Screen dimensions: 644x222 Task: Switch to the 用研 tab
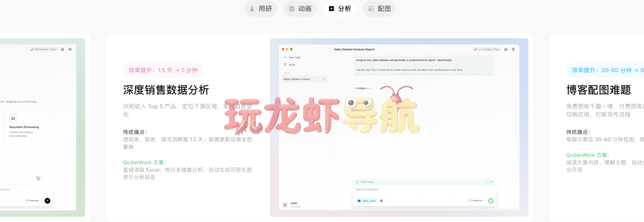pos(260,9)
